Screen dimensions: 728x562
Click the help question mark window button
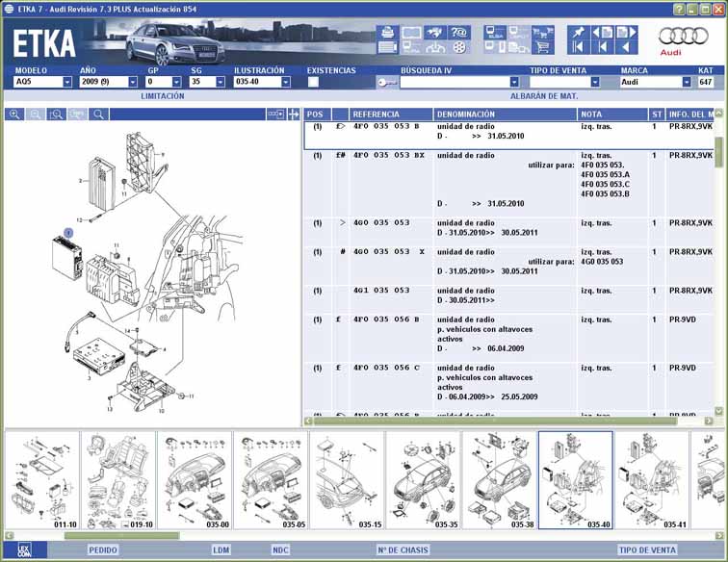coord(679,10)
